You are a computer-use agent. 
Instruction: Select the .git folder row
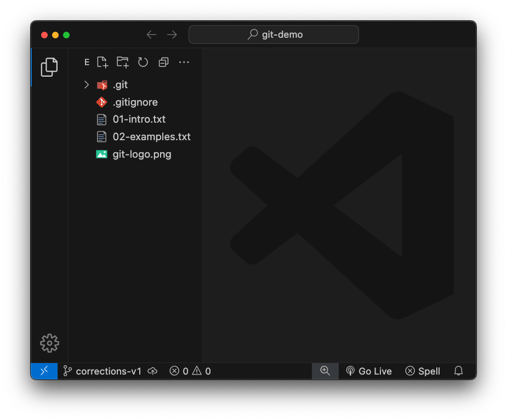pyautogui.click(x=135, y=85)
